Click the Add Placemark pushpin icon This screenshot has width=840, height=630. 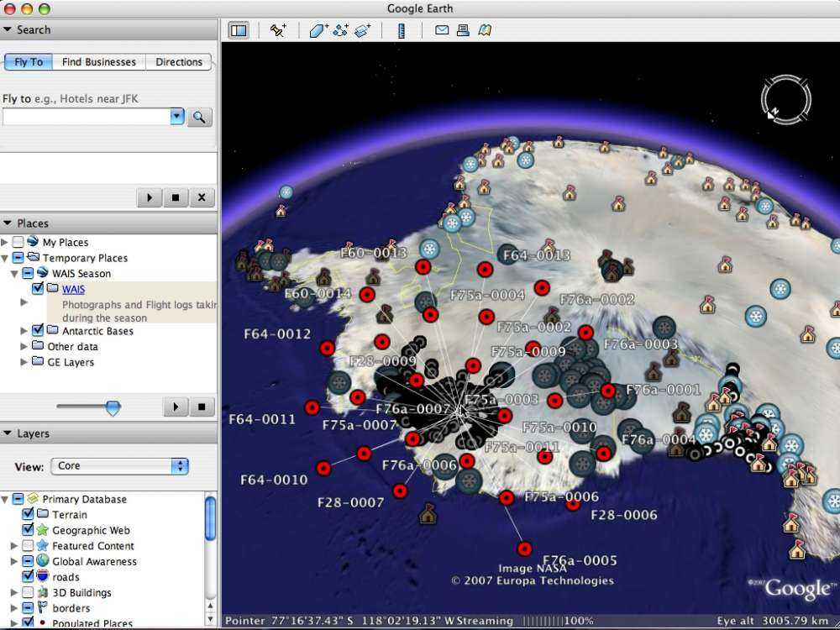(x=278, y=30)
